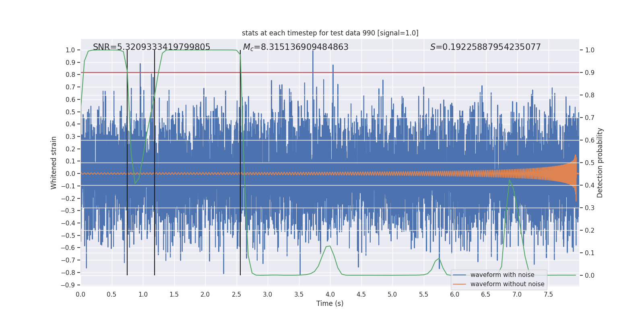Click the whitened strain tick label −0.4
This screenshot has width=644, height=322.
68,223
